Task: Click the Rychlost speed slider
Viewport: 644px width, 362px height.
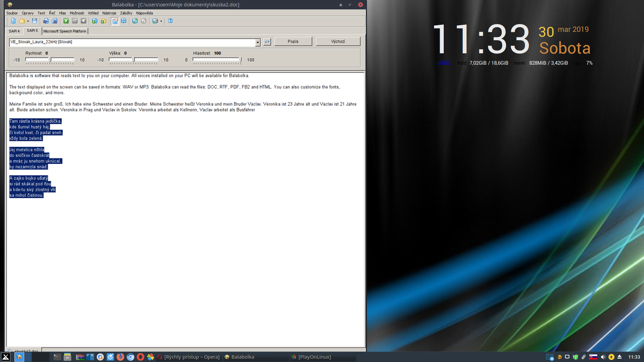Action: point(50,60)
